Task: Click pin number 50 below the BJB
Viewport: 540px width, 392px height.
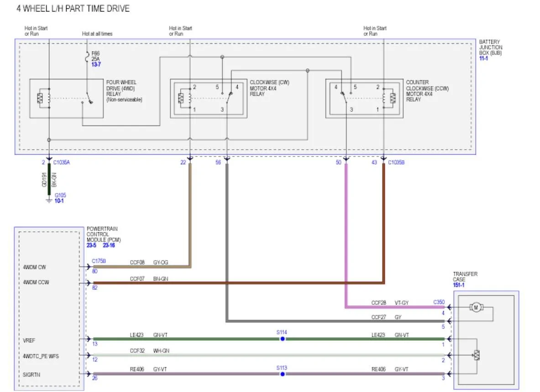Action: tap(339, 162)
